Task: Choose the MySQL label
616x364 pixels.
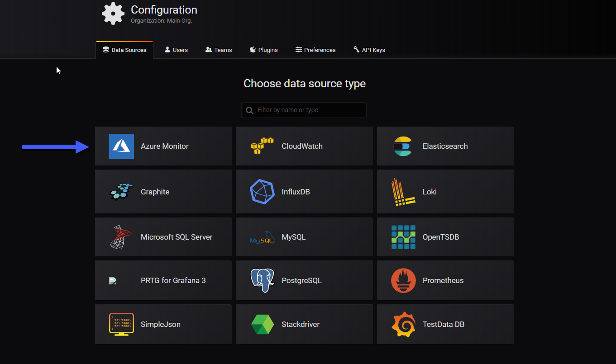Action: 294,237
